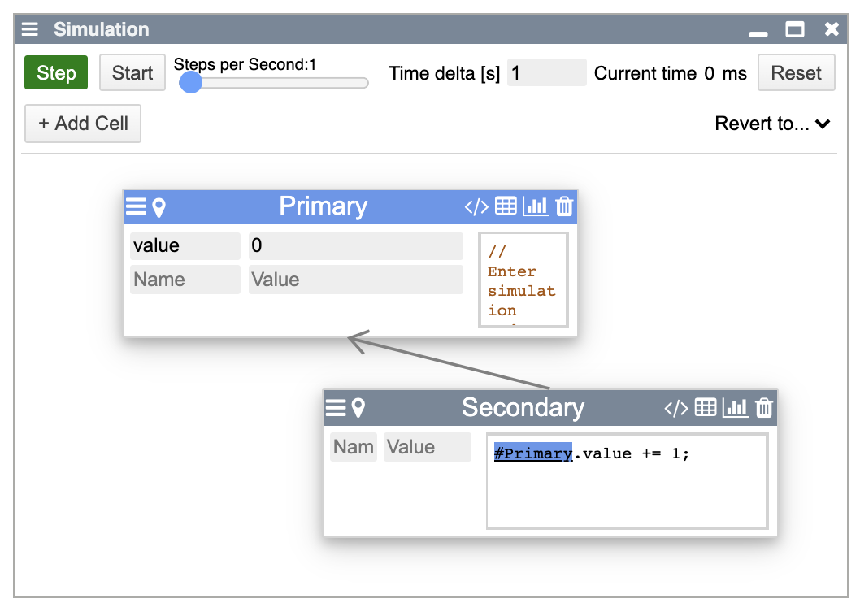
Task: Delete the Primary cell with trash icon
Action: [x=564, y=206]
